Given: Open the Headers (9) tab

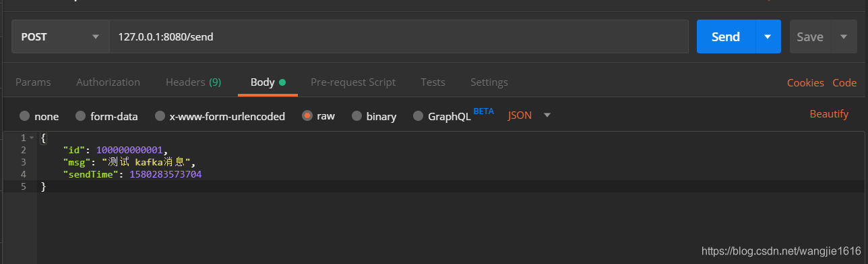Looking at the screenshot, I should (x=193, y=82).
